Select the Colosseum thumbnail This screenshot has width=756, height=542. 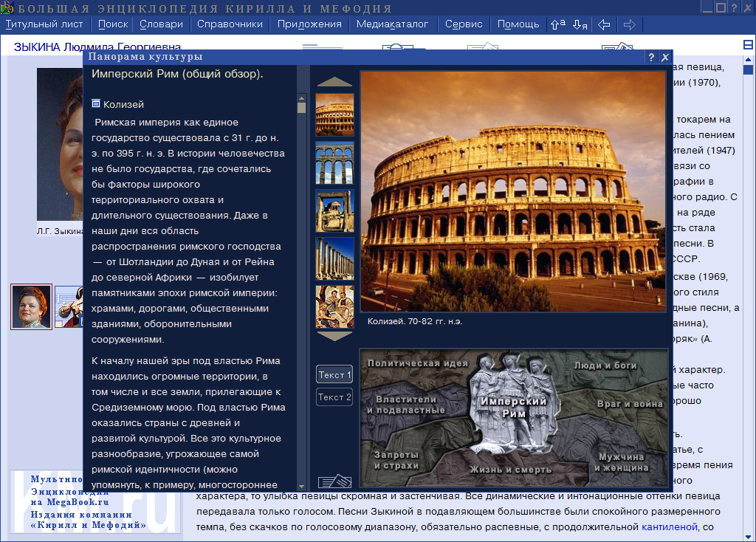tap(334, 114)
